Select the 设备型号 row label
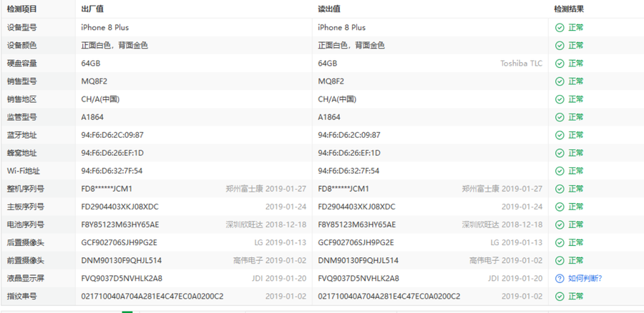 (x=21, y=27)
